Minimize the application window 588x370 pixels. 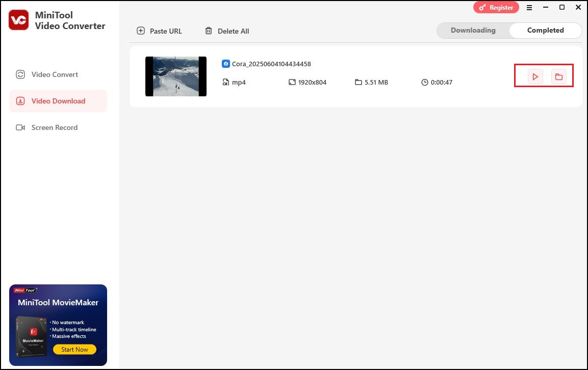546,7
